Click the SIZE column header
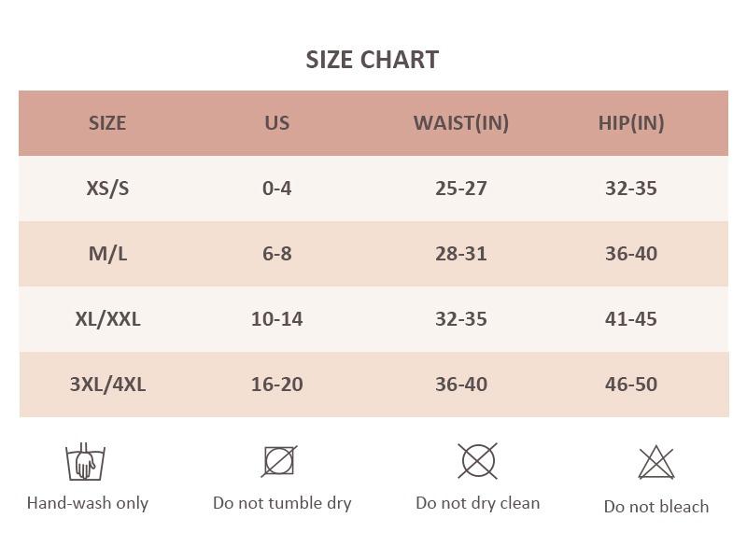 [107, 123]
